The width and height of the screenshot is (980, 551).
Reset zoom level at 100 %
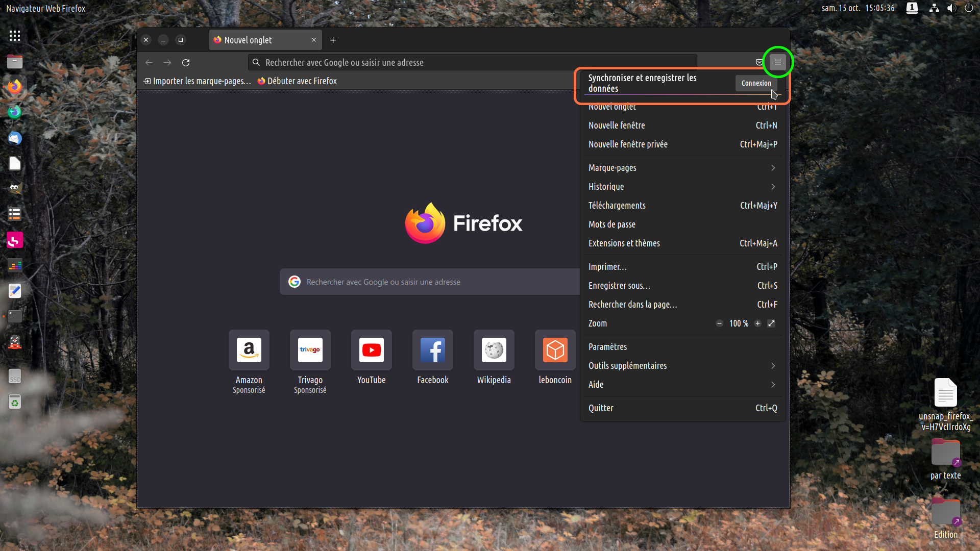coord(739,323)
